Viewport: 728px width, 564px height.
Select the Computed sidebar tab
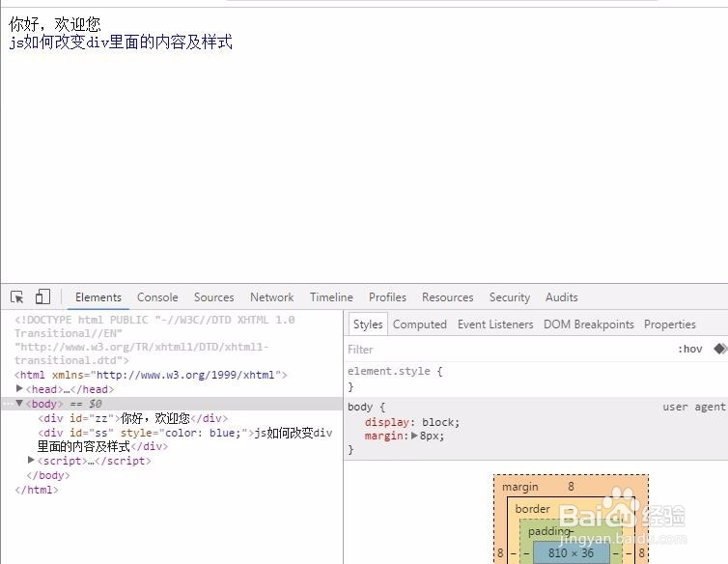click(420, 324)
